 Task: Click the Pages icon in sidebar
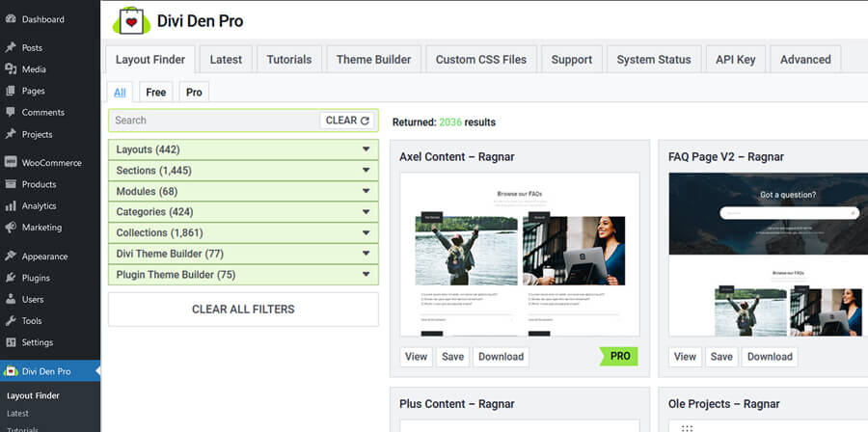pos(11,91)
